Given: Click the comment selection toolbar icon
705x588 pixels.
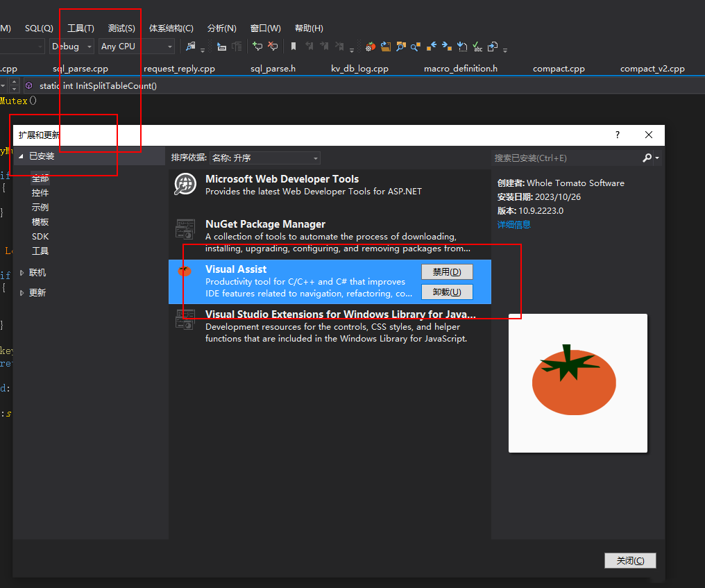Looking at the screenshot, I should pos(257,47).
